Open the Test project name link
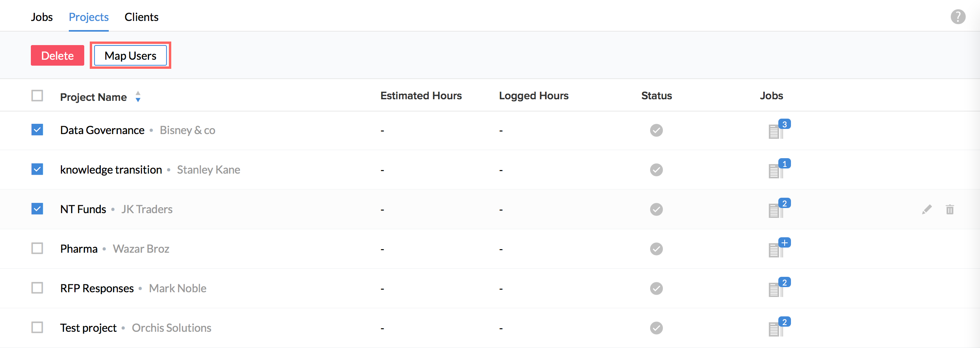The height and width of the screenshot is (348, 980). click(88, 328)
